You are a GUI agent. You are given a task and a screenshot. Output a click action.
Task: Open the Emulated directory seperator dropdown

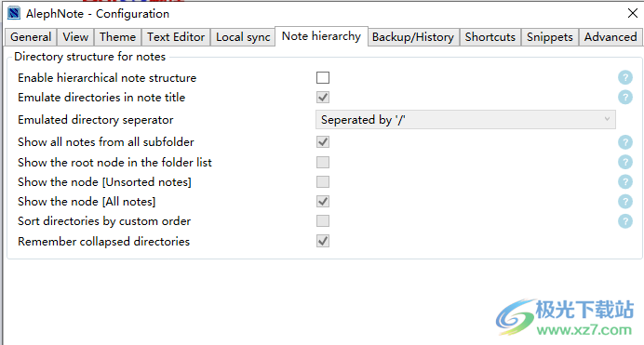pos(465,119)
